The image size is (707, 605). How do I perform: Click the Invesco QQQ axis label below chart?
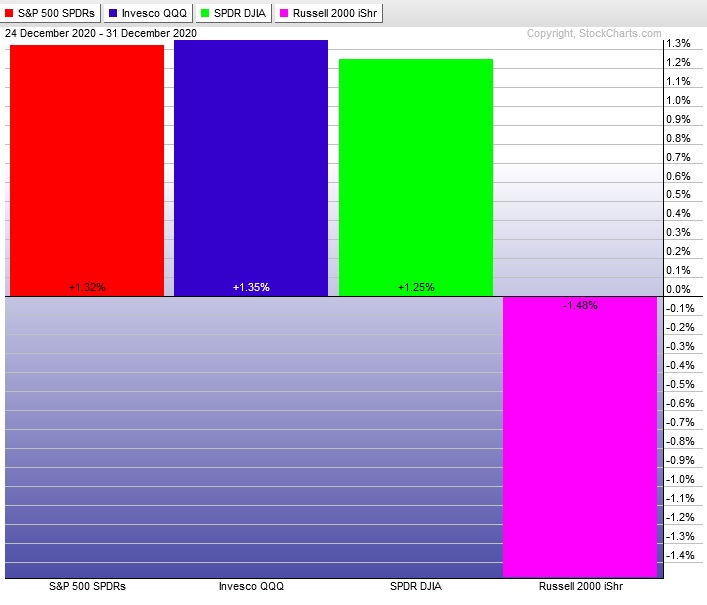(251, 586)
